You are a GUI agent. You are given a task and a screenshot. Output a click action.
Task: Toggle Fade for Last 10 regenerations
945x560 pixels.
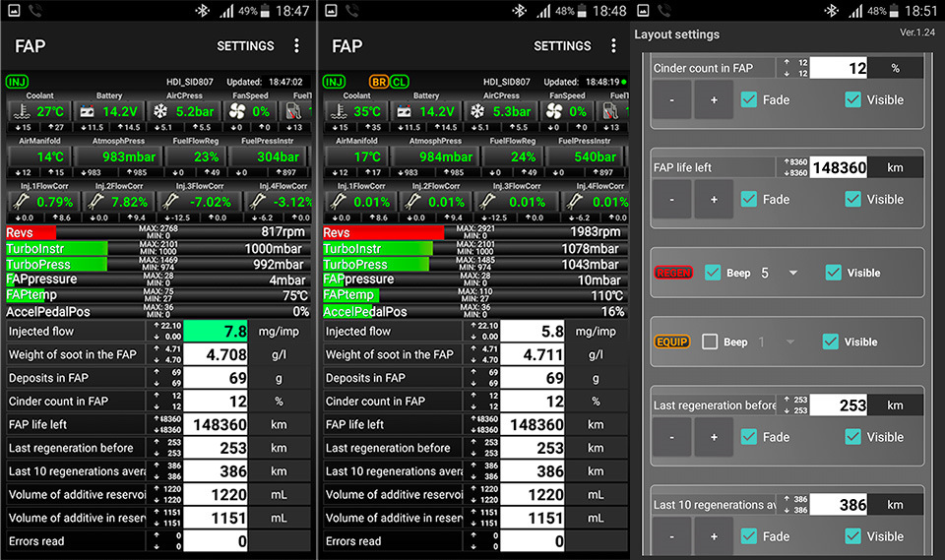pos(749,536)
